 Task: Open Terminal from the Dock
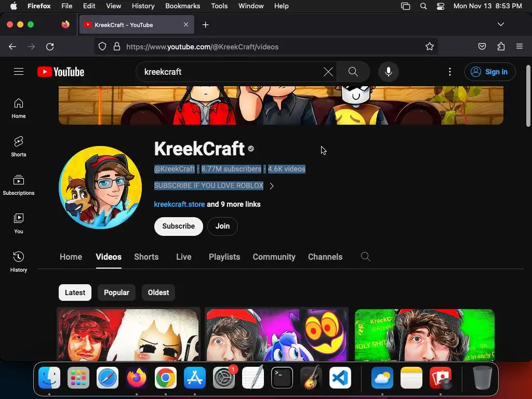tap(282, 378)
